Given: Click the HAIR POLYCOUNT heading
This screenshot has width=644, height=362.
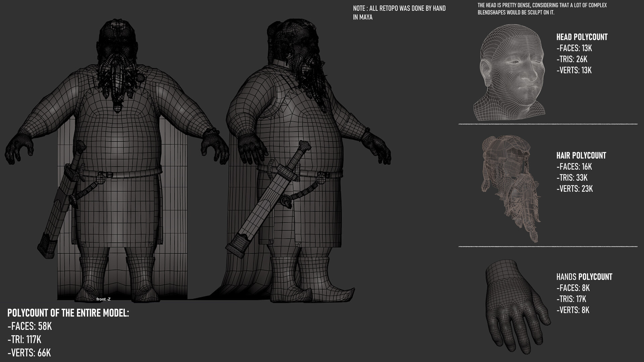Looking at the screenshot, I should [x=581, y=156].
